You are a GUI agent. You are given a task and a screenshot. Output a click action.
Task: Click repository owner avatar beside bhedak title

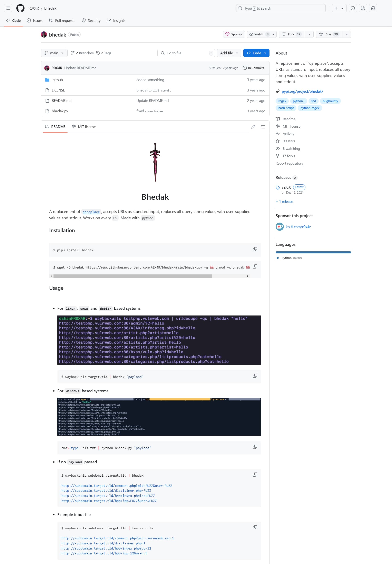(x=44, y=35)
